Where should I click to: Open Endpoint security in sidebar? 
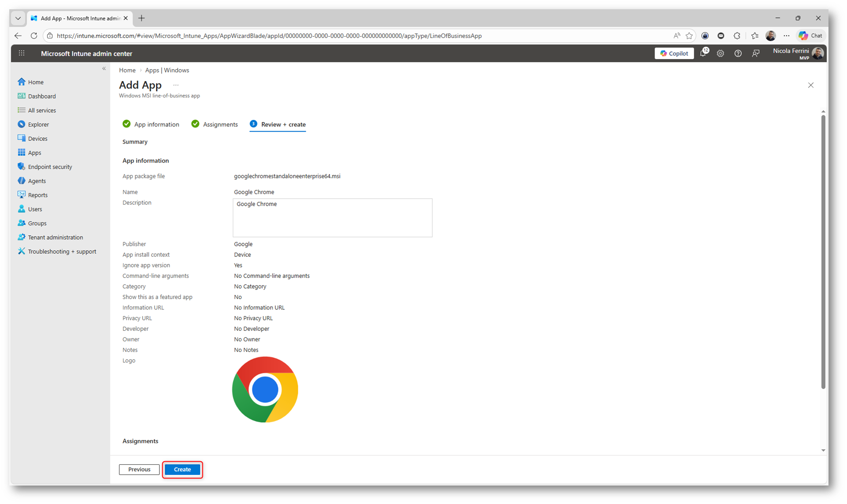(x=50, y=167)
